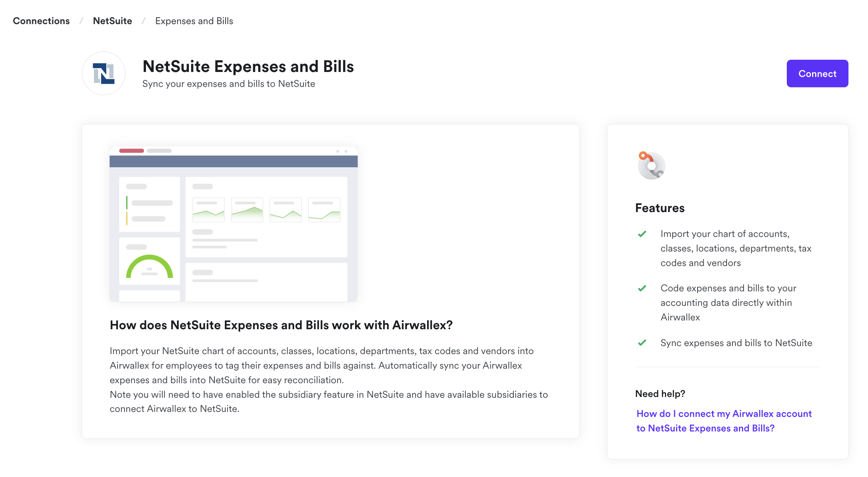Click the 'How does NetSuite Expenses and Bills work' heading

coord(281,325)
